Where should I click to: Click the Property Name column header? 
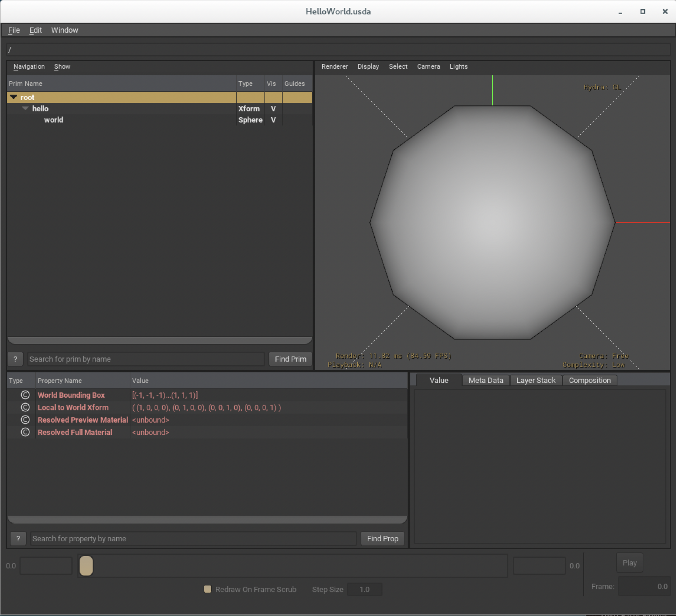pos(83,381)
